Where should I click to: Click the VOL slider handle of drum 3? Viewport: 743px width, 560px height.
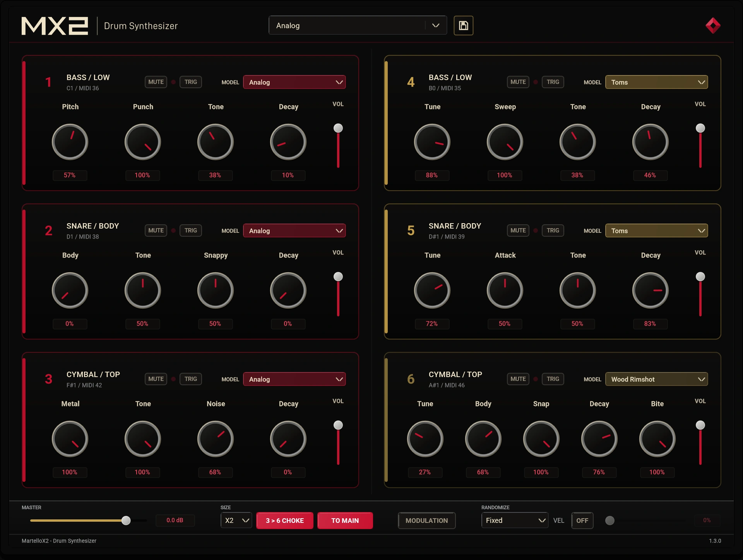tap(338, 425)
